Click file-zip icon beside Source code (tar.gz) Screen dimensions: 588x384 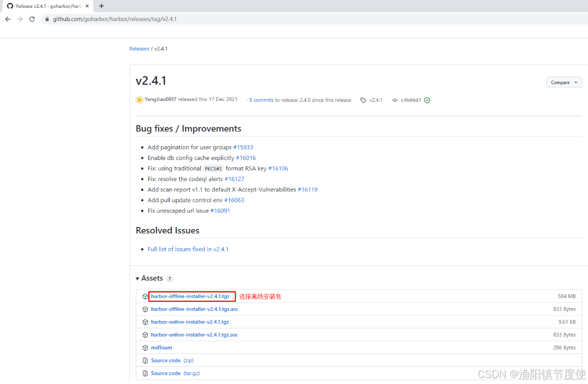[x=145, y=373]
